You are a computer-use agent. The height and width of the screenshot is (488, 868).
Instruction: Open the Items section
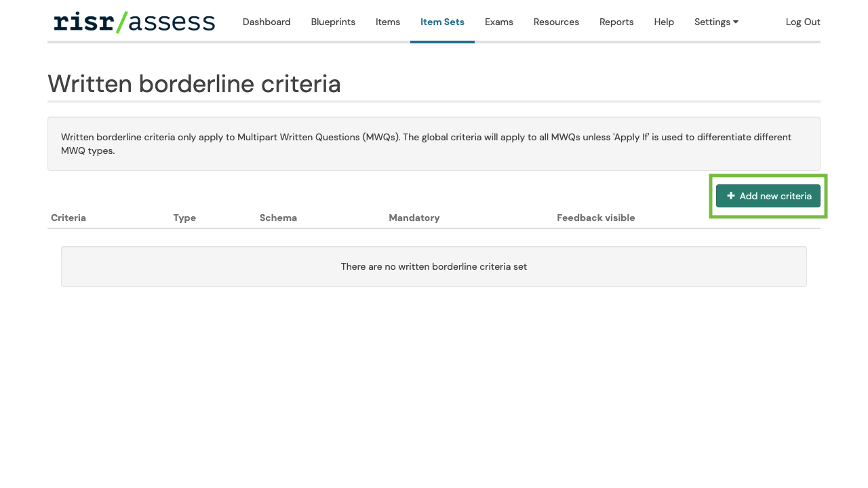[x=388, y=22]
